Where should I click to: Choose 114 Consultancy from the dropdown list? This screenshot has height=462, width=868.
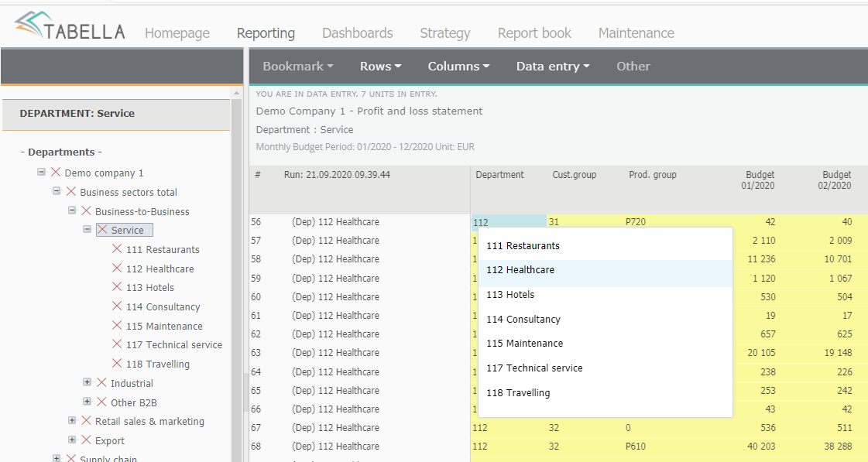[605, 320]
